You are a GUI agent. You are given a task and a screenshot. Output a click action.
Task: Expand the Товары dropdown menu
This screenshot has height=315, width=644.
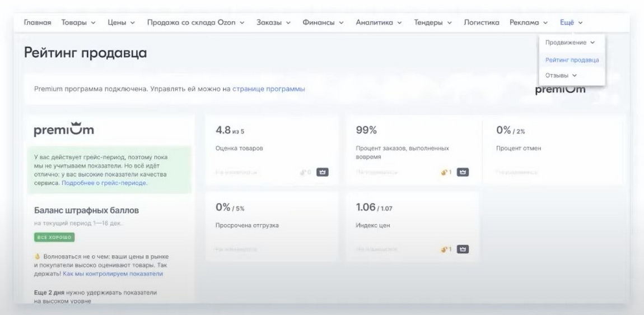[x=78, y=22]
